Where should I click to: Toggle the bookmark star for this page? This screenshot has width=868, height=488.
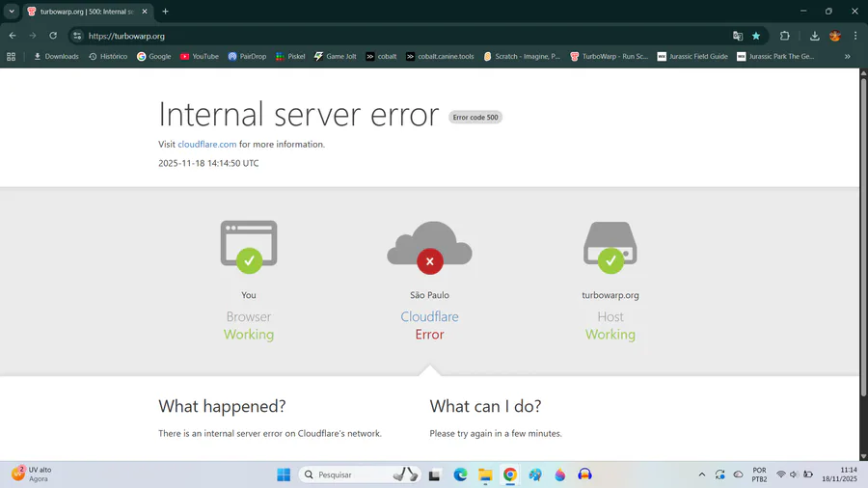[756, 36]
